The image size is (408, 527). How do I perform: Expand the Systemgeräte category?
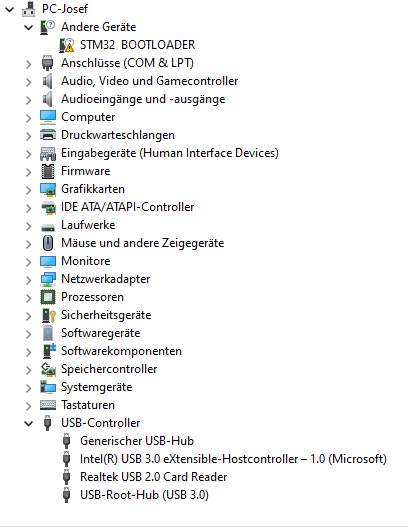[29, 388]
